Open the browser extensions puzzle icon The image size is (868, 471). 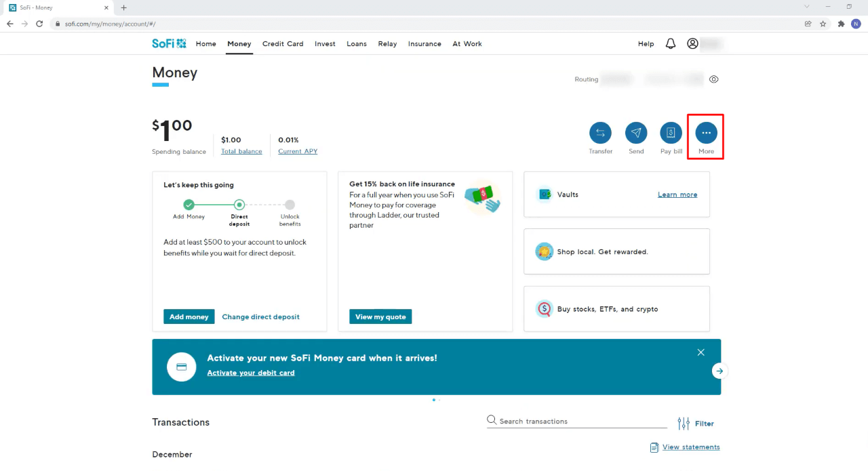841,23
